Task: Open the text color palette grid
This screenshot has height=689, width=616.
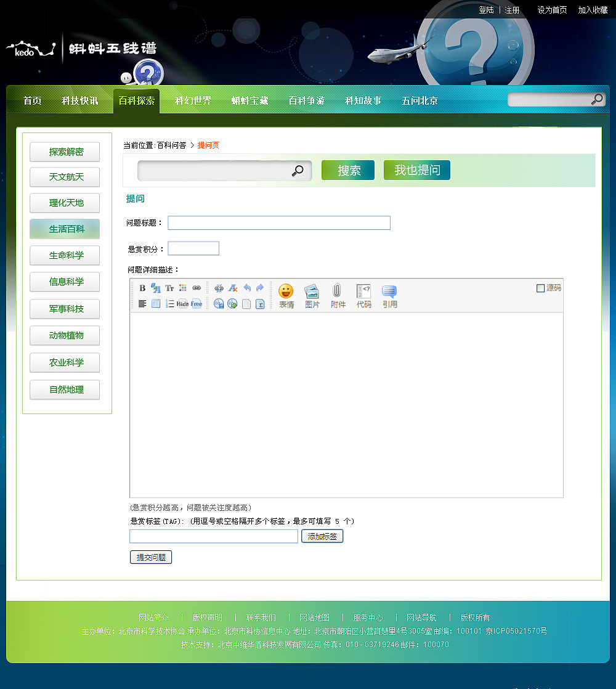Action: [183, 288]
